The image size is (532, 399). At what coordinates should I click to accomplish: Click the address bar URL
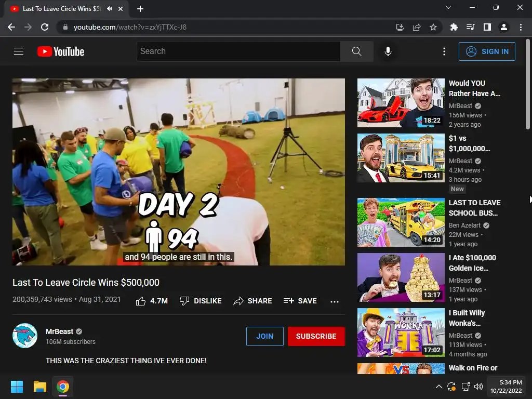click(x=129, y=27)
